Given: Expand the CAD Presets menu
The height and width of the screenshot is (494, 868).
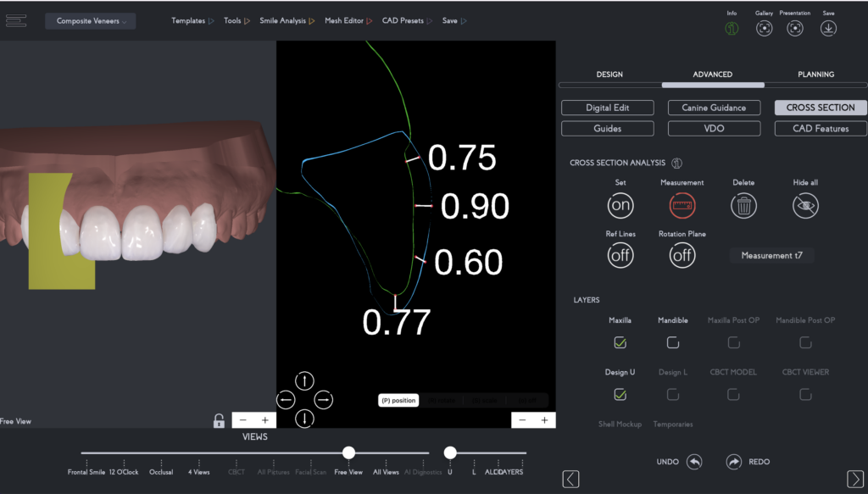Looking at the screenshot, I should (x=407, y=21).
